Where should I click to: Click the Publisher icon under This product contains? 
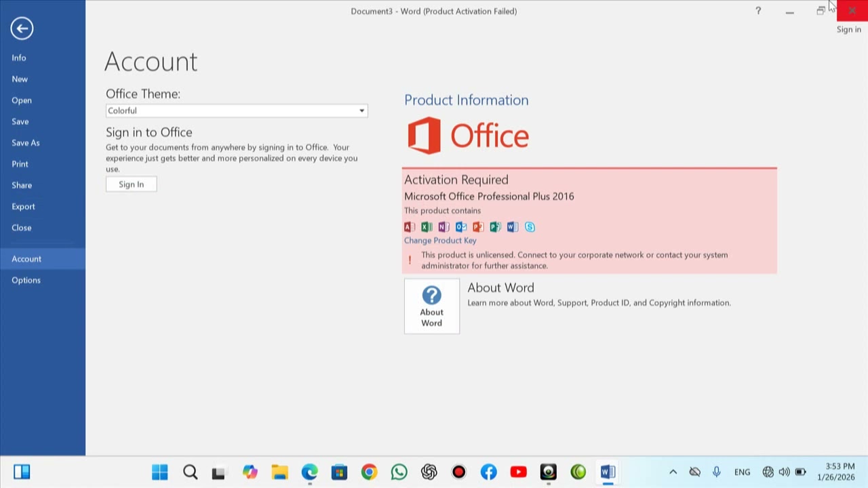tap(495, 227)
